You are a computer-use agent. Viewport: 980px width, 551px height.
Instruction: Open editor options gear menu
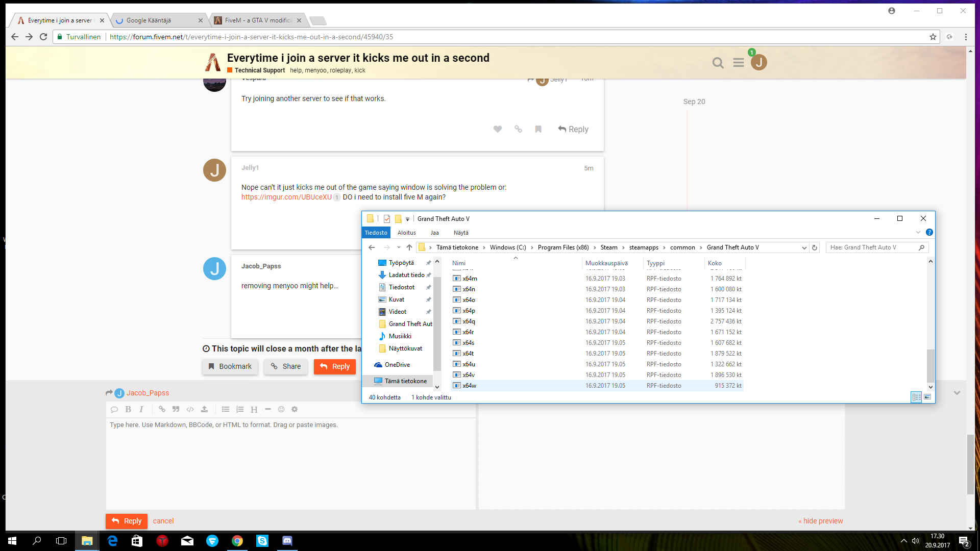click(x=295, y=409)
